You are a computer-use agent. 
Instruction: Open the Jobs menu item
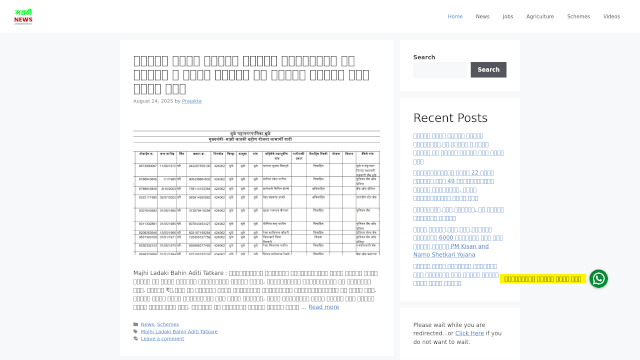point(508,17)
